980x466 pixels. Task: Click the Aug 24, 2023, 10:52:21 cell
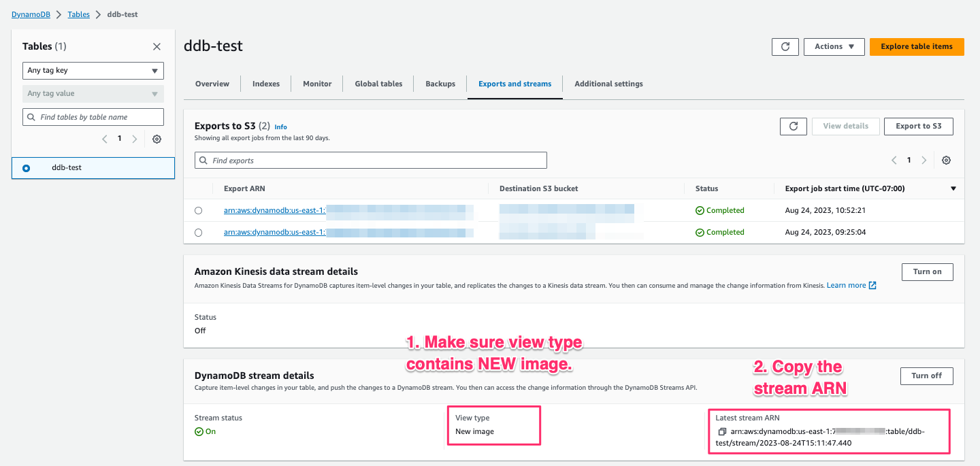click(x=827, y=211)
